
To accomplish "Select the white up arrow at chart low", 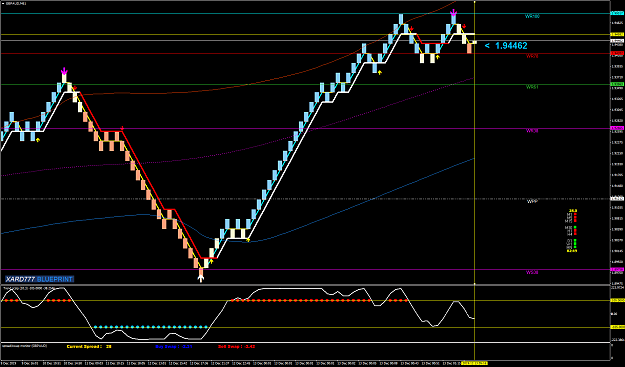I will click(201, 279).
